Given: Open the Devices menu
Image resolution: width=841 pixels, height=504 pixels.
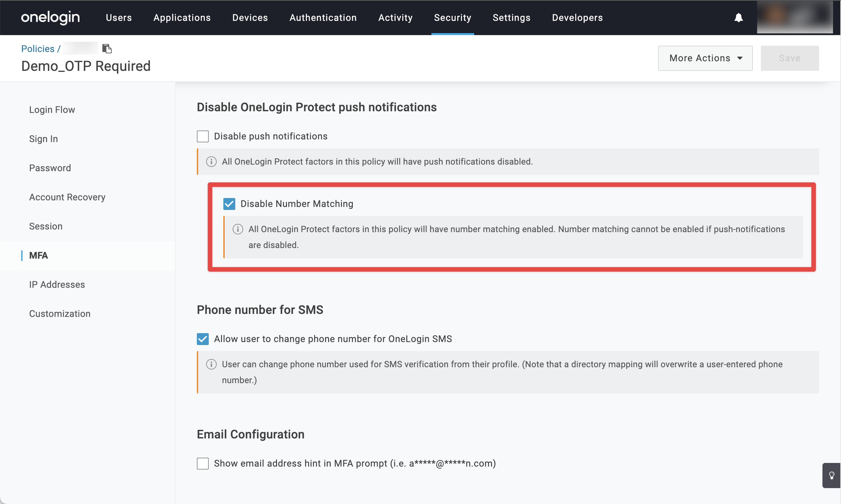Looking at the screenshot, I should pyautogui.click(x=250, y=18).
